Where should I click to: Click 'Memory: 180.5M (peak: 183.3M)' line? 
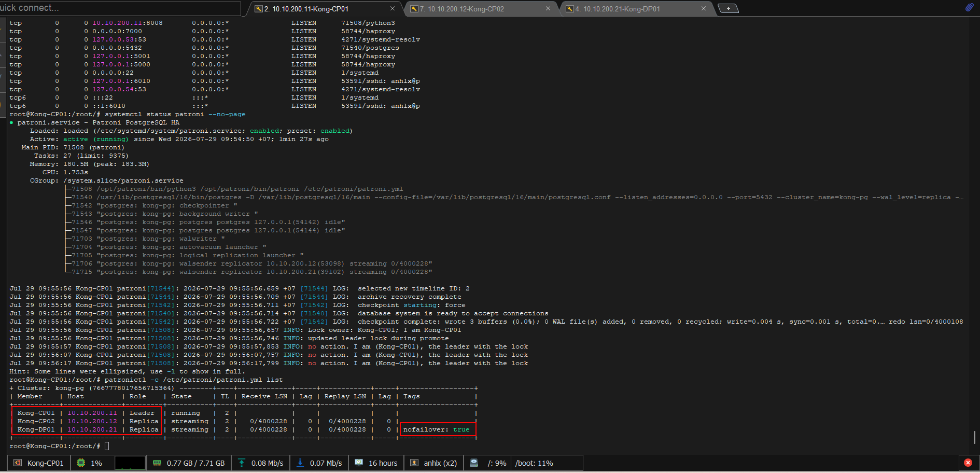click(x=89, y=164)
